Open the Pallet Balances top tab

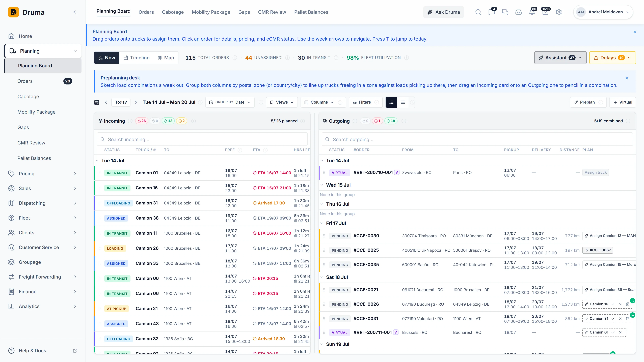[311, 12]
